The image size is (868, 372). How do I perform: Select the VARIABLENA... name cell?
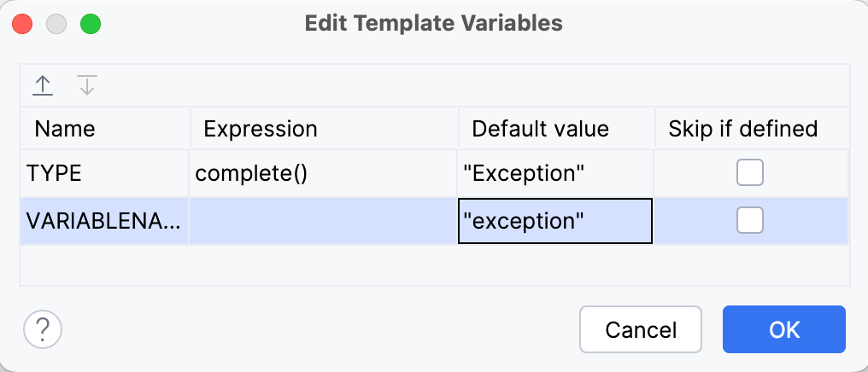tap(104, 221)
